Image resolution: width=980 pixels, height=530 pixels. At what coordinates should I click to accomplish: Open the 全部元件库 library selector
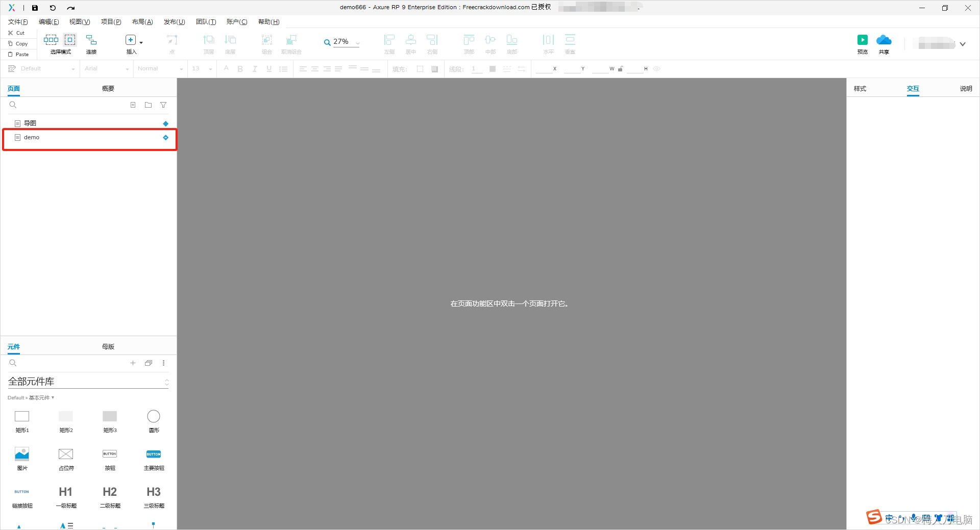pyautogui.click(x=88, y=382)
